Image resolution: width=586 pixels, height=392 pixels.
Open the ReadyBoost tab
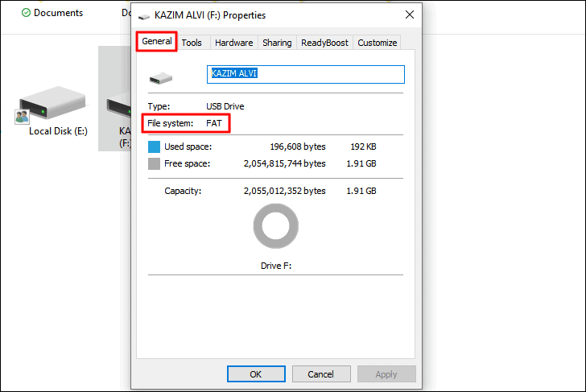(324, 43)
